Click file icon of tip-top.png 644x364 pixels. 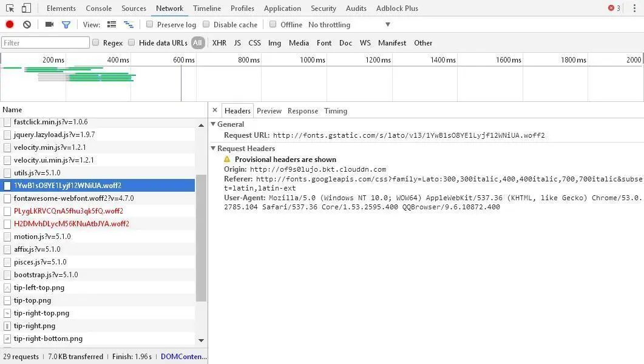click(x=7, y=300)
